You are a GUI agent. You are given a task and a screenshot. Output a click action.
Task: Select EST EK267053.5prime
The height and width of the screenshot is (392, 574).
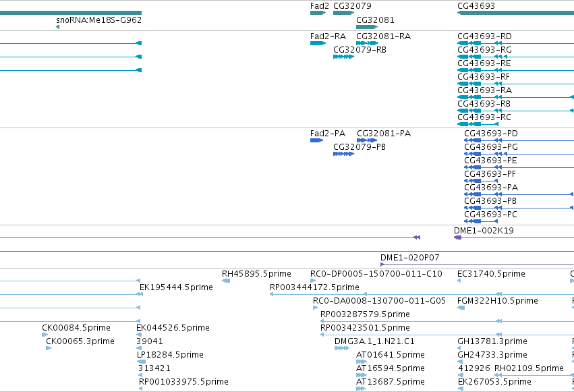tap(494, 382)
